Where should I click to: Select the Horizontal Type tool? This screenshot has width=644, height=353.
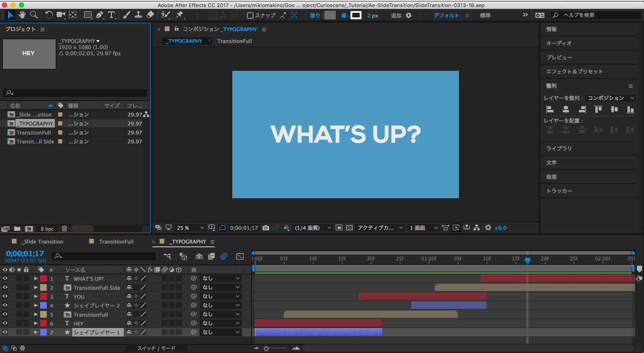(111, 15)
